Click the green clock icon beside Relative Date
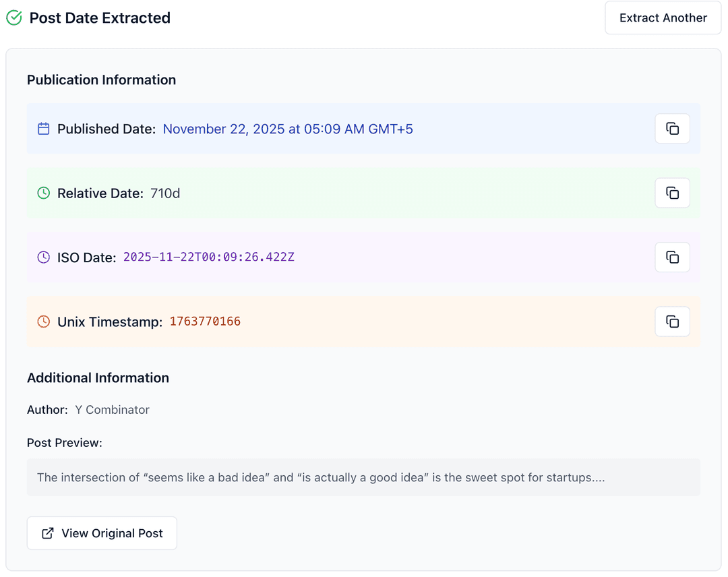The image size is (728, 577). [44, 193]
